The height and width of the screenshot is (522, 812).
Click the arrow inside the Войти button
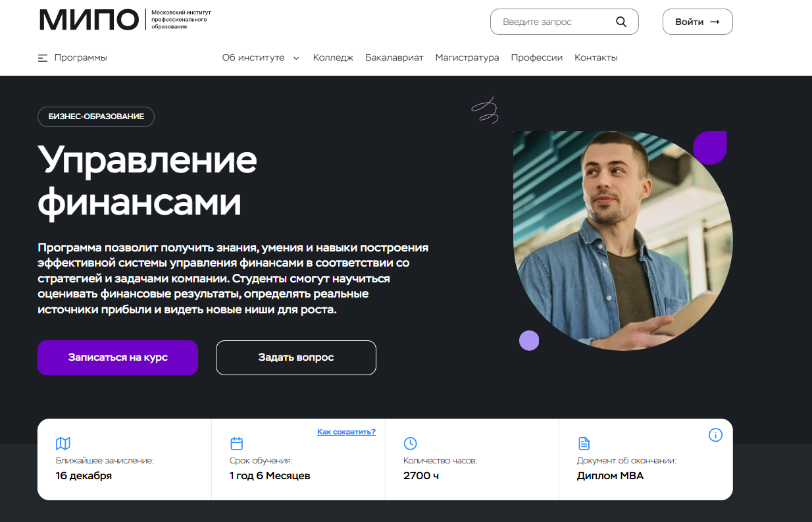point(715,22)
